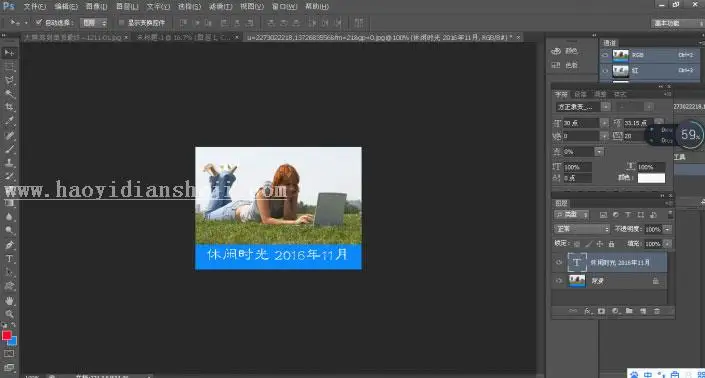The width and height of the screenshot is (705, 378).
Task: Toggle lock all padlock icon
Action: (x=611, y=244)
